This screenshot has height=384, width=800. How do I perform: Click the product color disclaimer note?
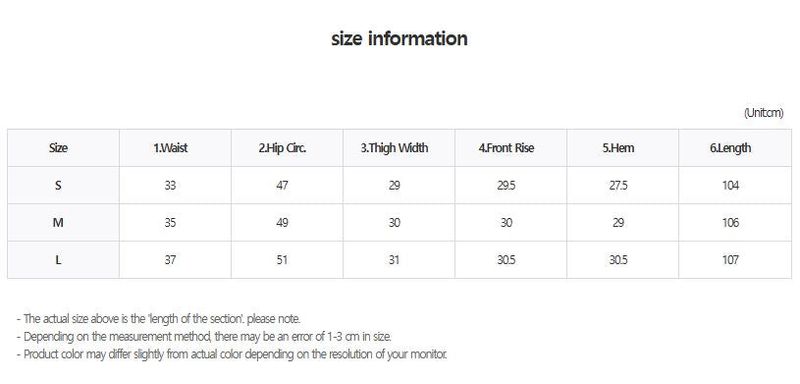[232, 354]
